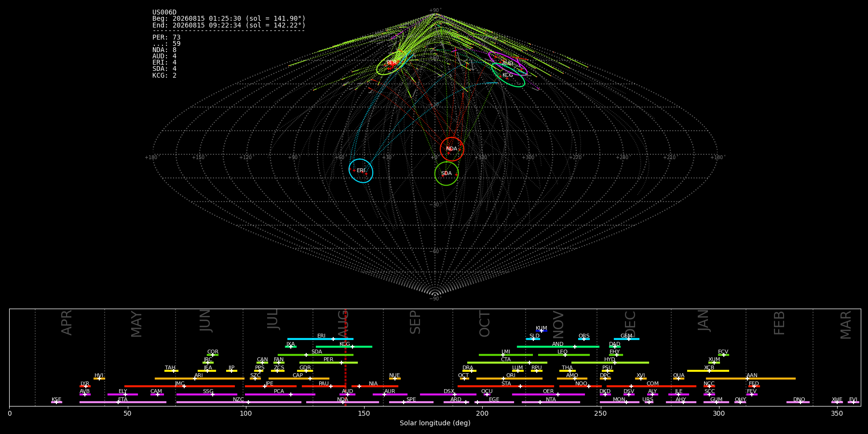This screenshot has height=434, width=868.
Task: Click the red dashed current-date line
Action: tap(345, 357)
